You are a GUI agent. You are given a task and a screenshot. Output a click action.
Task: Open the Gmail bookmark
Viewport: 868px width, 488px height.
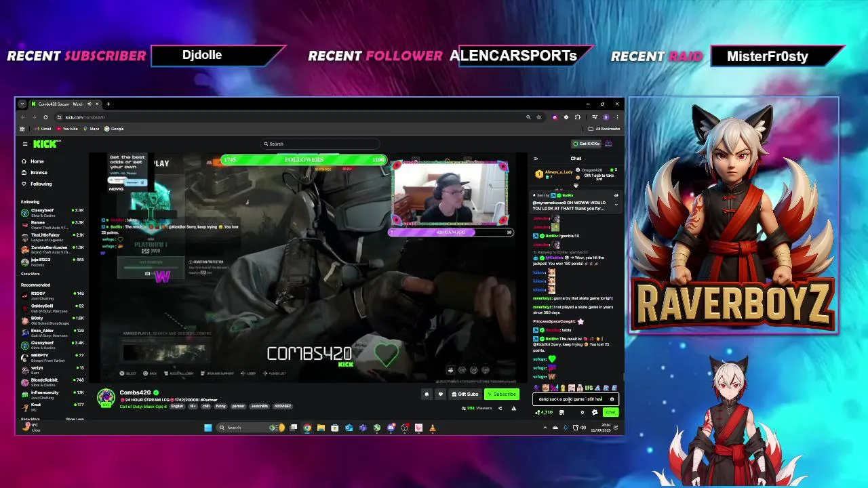[43, 129]
